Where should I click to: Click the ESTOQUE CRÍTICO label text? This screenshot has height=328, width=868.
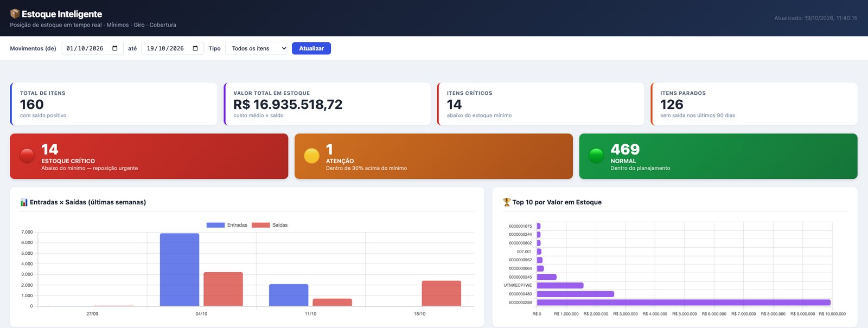coord(68,161)
